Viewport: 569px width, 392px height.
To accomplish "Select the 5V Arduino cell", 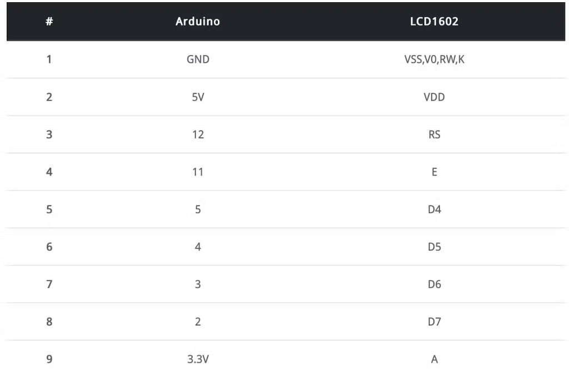I will [198, 97].
